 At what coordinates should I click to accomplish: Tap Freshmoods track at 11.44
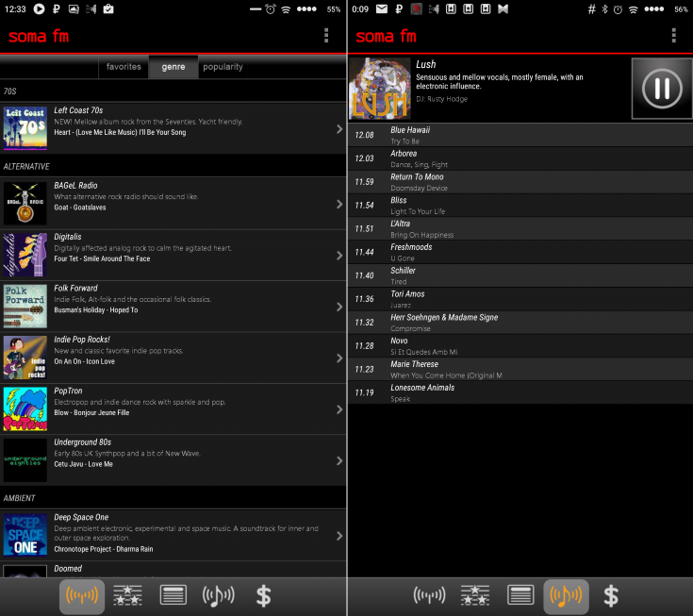(520, 252)
